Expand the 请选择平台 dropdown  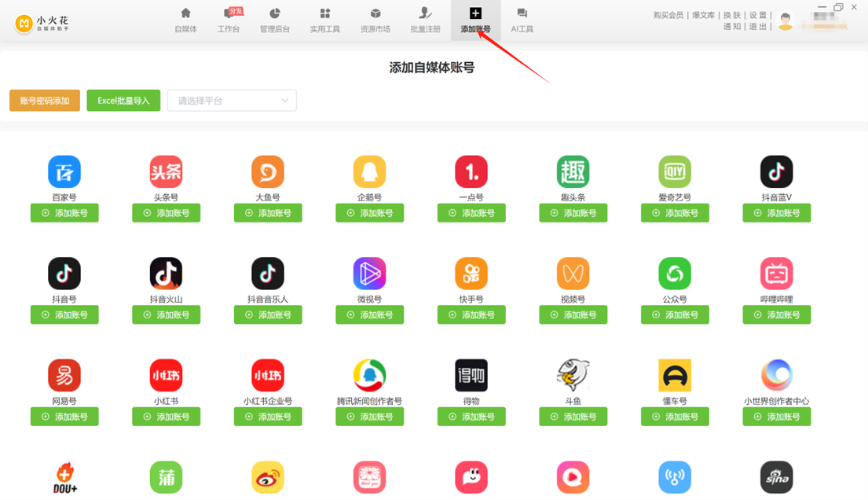coord(232,101)
